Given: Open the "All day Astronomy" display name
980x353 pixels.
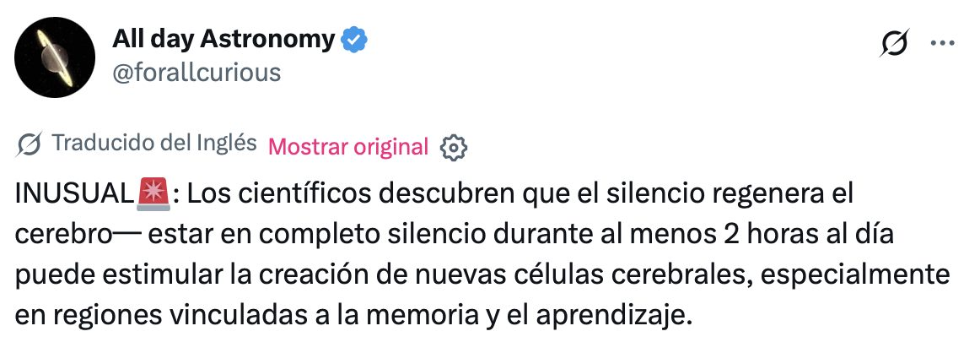Looking at the screenshot, I should click(x=223, y=39).
